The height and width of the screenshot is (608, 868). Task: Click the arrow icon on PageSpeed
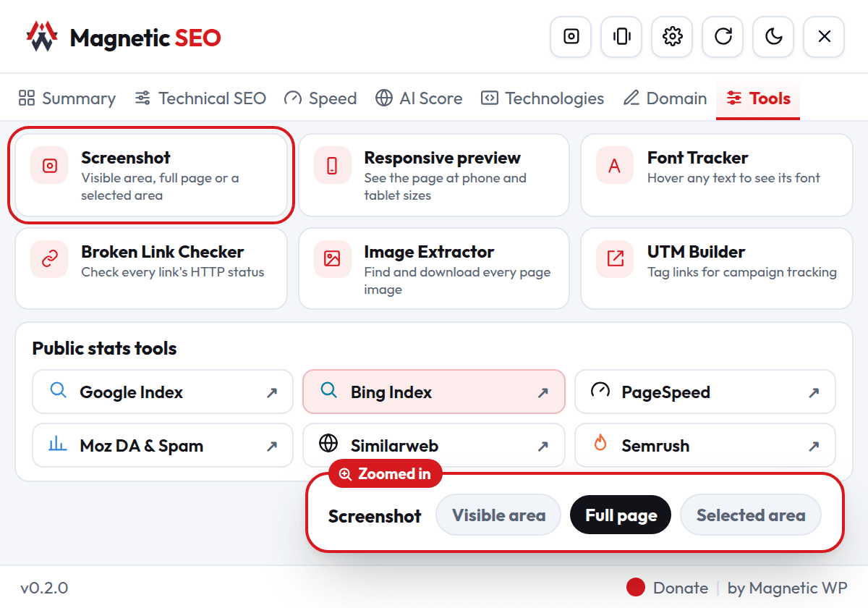pyautogui.click(x=814, y=393)
